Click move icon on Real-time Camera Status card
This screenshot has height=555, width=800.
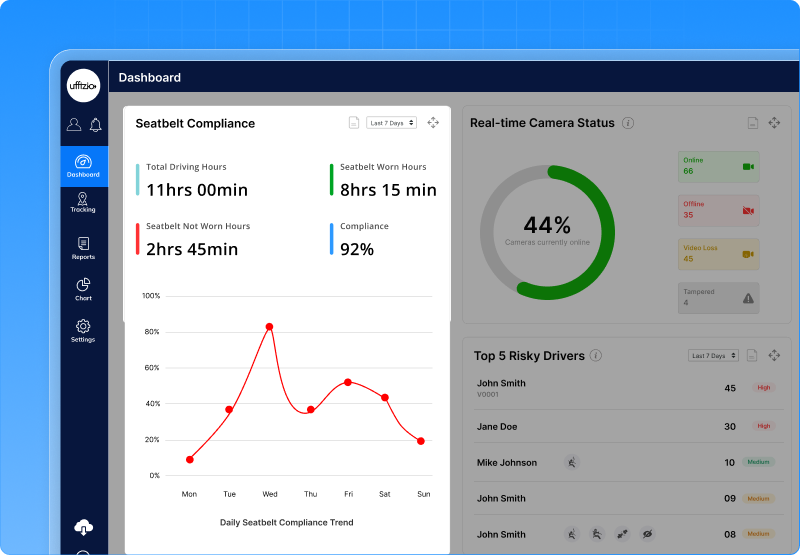pyautogui.click(x=774, y=123)
